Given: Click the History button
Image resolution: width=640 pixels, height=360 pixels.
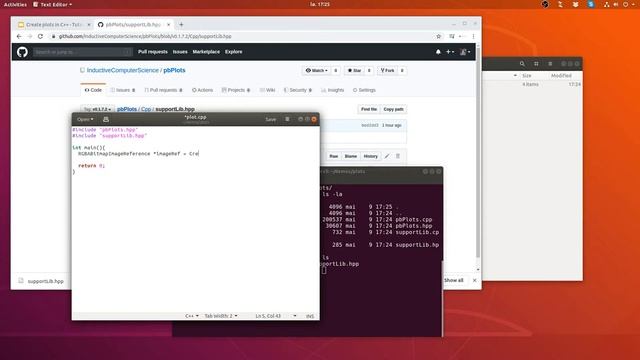Looking at the screenshot, I should coord(371,156).
